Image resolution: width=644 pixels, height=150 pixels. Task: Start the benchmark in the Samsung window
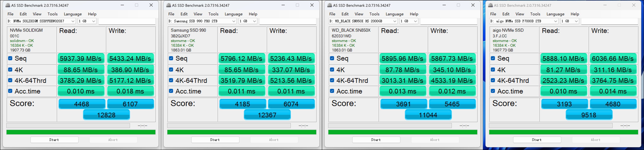coord(215,140)
